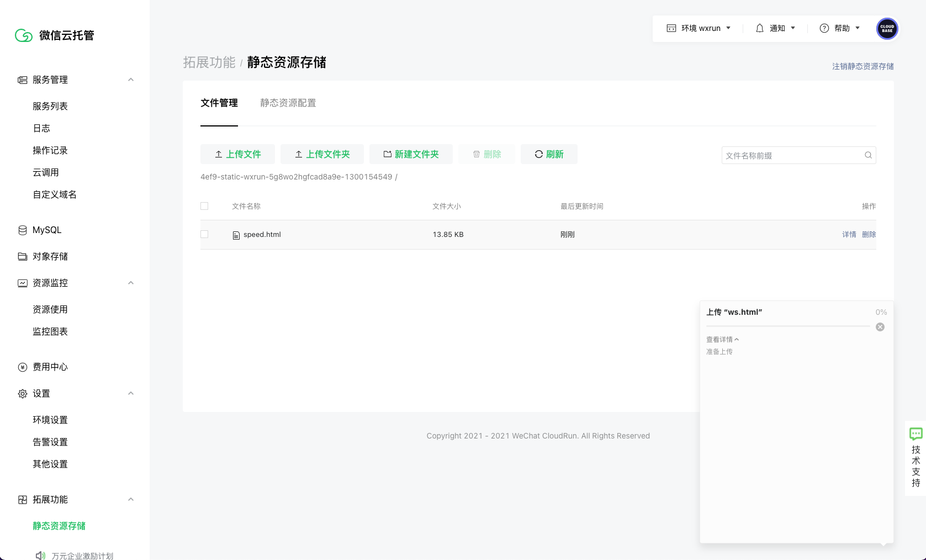
Task: Check the box for speed.html
Action: tap(204, 234)
